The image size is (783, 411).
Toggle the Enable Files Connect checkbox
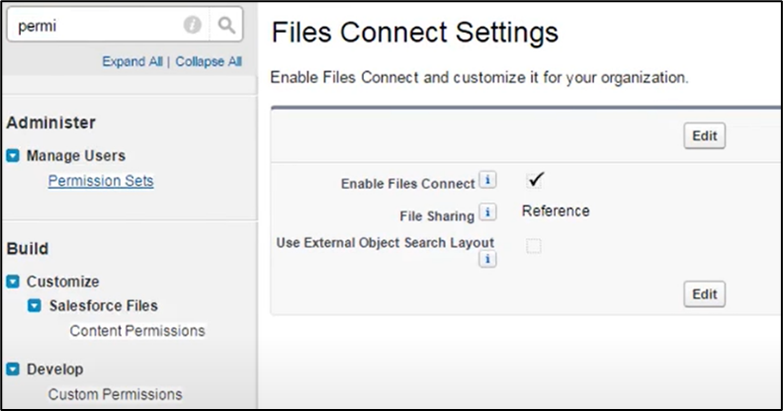coord(535,180)
